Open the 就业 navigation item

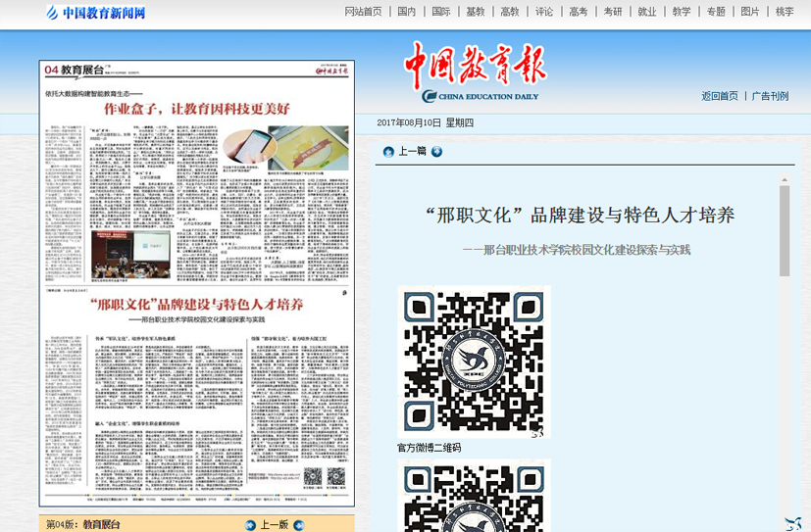coord(647,12)
